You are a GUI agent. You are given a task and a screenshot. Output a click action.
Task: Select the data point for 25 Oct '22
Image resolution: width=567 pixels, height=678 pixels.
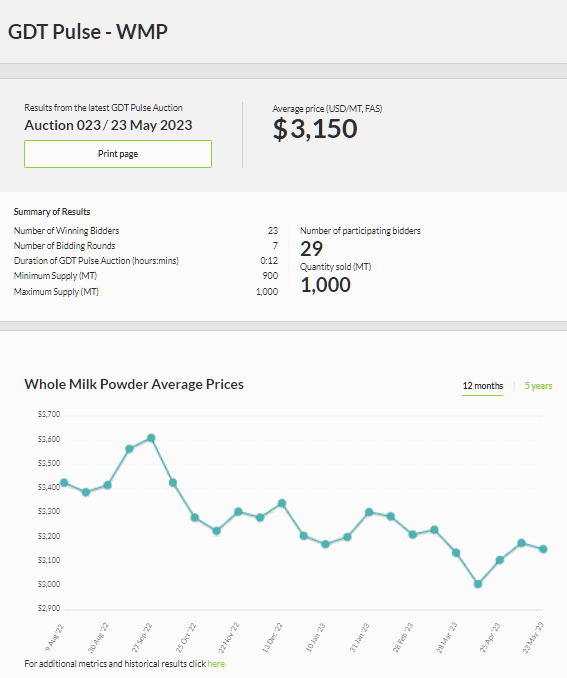click(195, 518)
